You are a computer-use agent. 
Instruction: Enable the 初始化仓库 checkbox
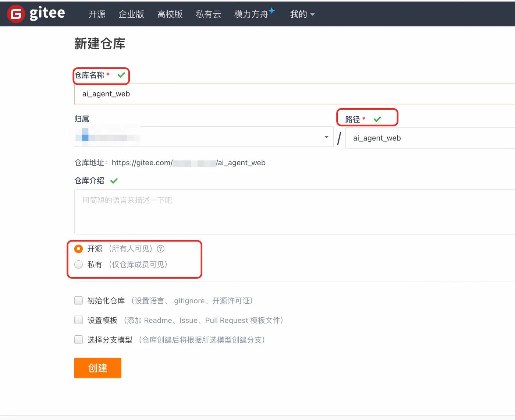pos(78,300)
